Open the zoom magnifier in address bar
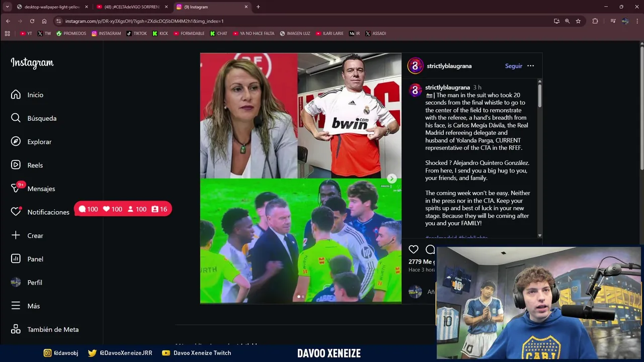The height and width of the screenshot is (362, 644). pos(567,21)
